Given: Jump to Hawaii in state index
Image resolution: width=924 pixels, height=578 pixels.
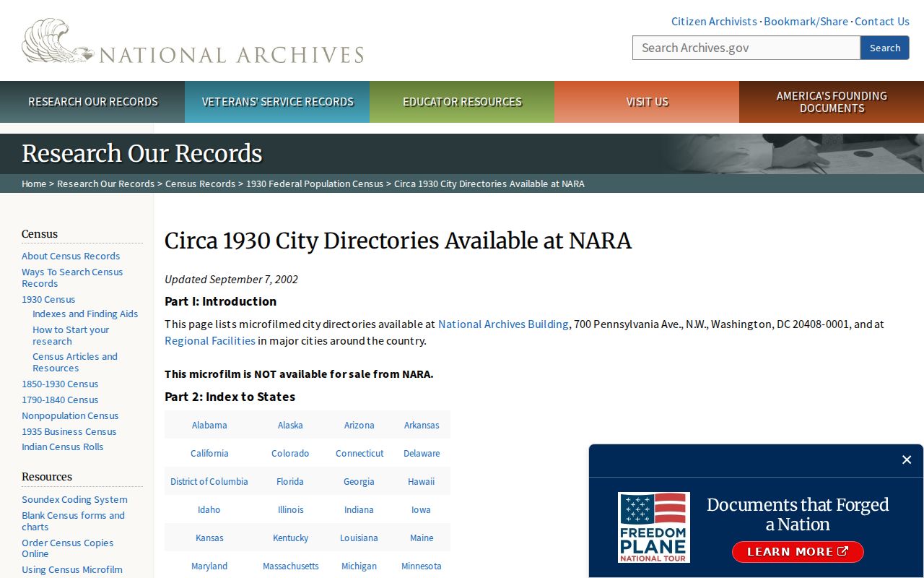Looking at the screenshot, I should [421, 481].
